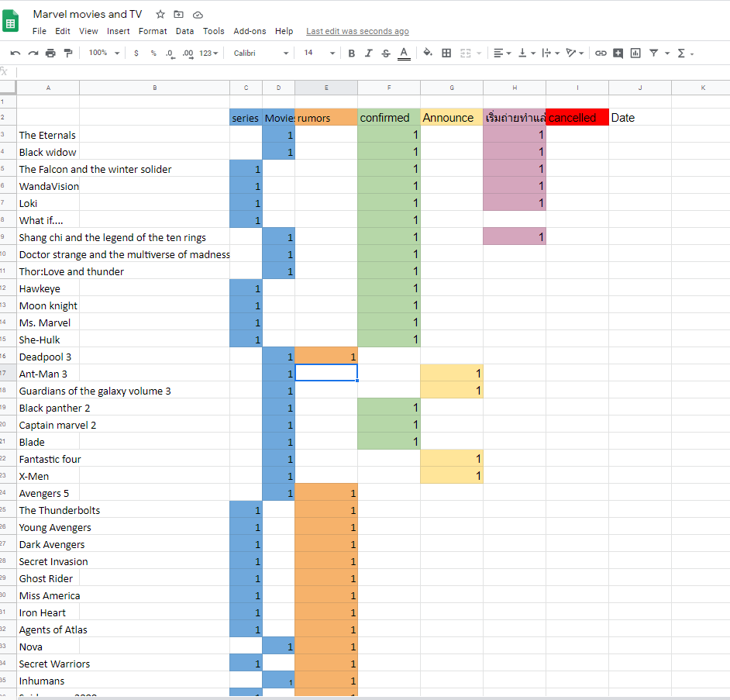Expand the merge cells dropdown arrow
Viewport: 730px width, 700px height.
click(x=479, y=53)
